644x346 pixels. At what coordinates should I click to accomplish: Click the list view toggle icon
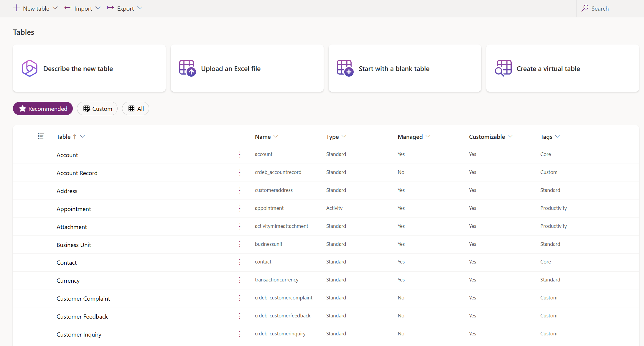[x=41, y=136]
